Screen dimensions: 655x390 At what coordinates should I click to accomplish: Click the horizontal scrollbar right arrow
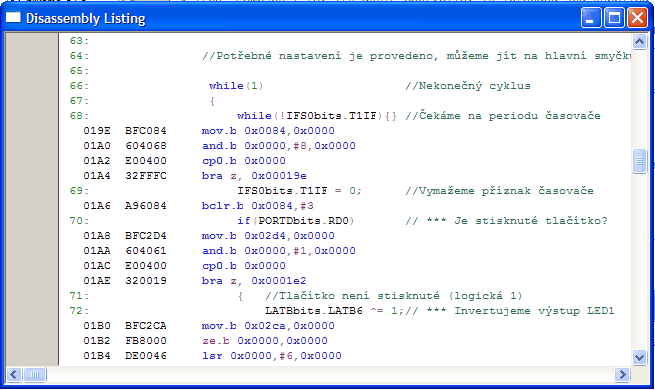pos(622,375)
